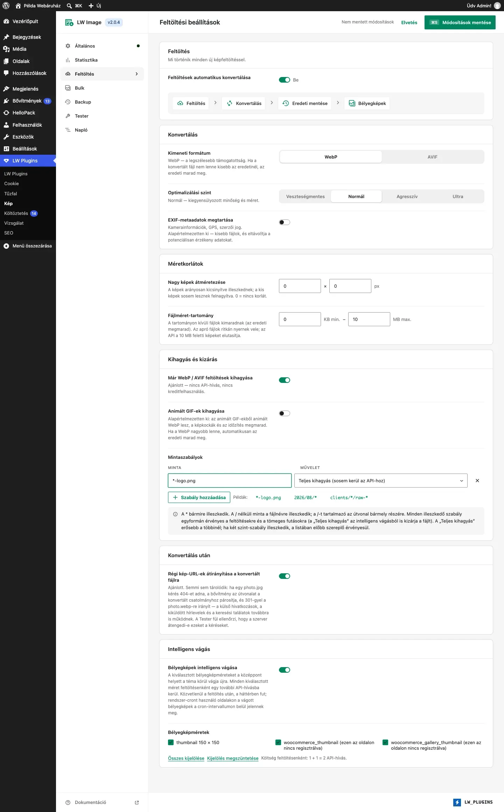This screenshot has width=504, height=812.
Task: Click the Napló list icon
Action: coord(68,130)
